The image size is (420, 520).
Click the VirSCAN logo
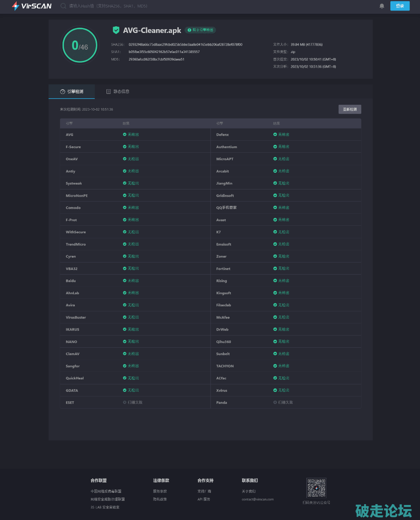pos(32,6)
